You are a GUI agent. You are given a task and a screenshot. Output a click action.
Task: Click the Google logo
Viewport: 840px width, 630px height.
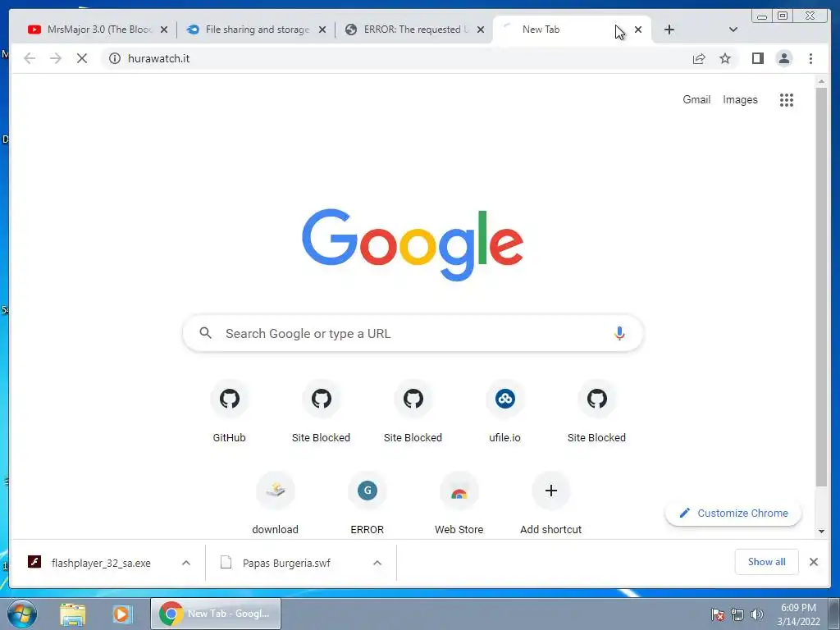tap(413, 244)
